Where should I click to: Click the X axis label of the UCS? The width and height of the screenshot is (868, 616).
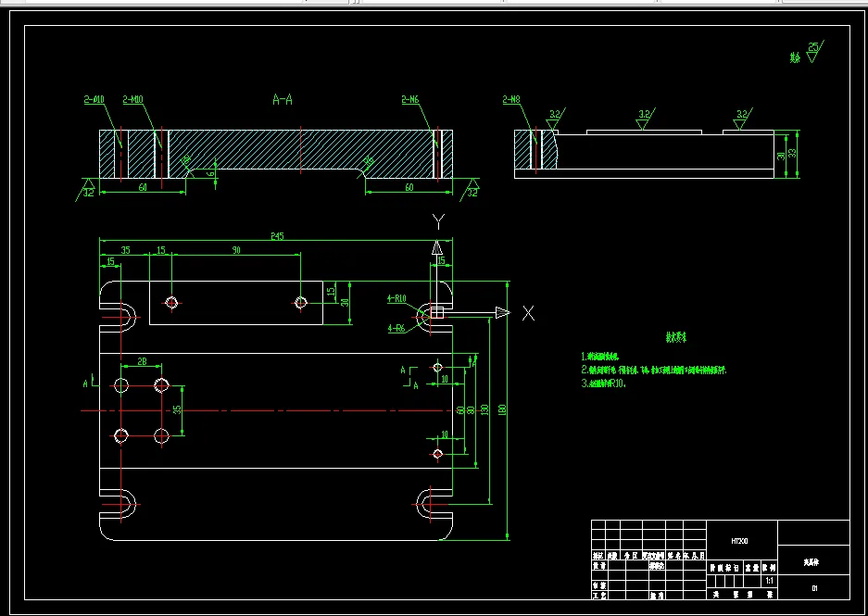click(529, 313)
